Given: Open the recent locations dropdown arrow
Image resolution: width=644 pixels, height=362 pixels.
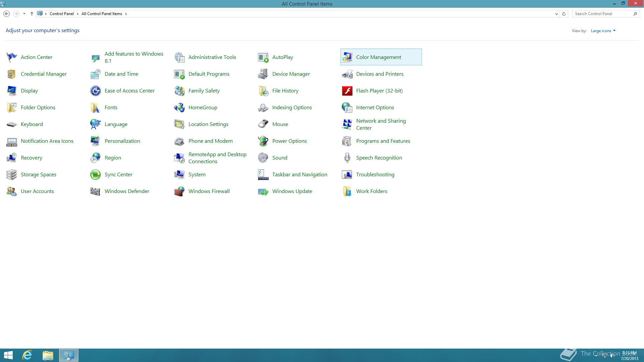Looking at the screenshot, I should [24, 14].
